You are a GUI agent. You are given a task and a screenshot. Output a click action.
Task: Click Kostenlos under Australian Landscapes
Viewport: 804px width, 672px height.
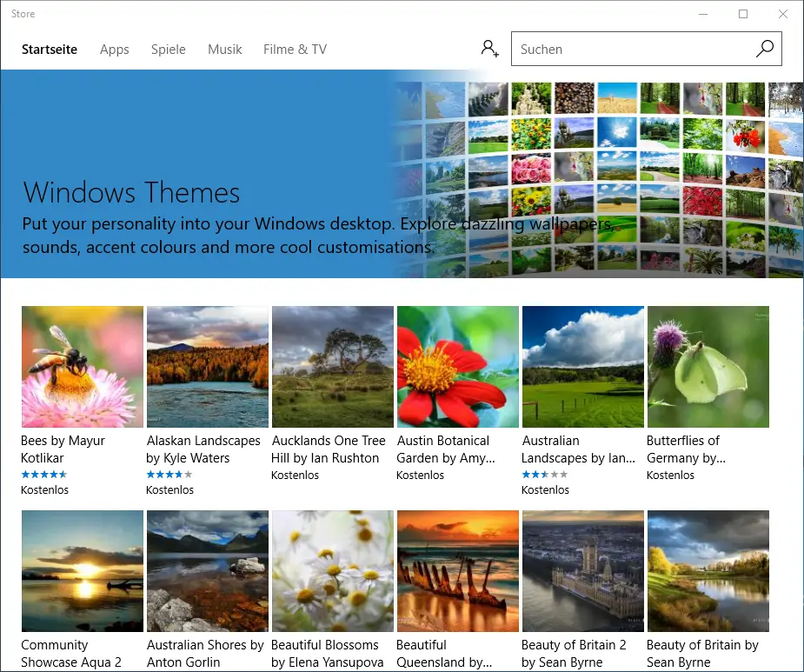(545, 490)
